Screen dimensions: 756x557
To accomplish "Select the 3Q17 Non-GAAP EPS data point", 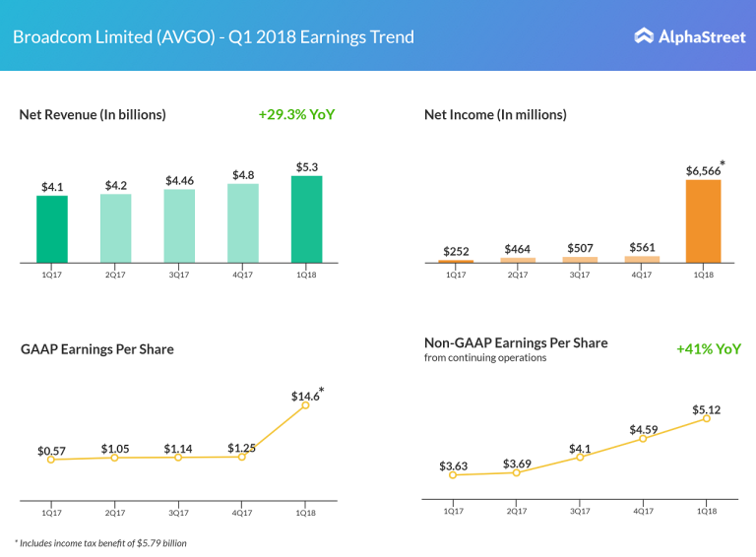I will pyautogui.click(x=579, y=458).
